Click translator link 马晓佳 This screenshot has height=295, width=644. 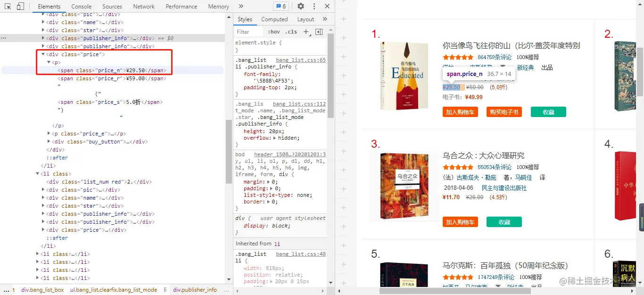coord(523,177)
